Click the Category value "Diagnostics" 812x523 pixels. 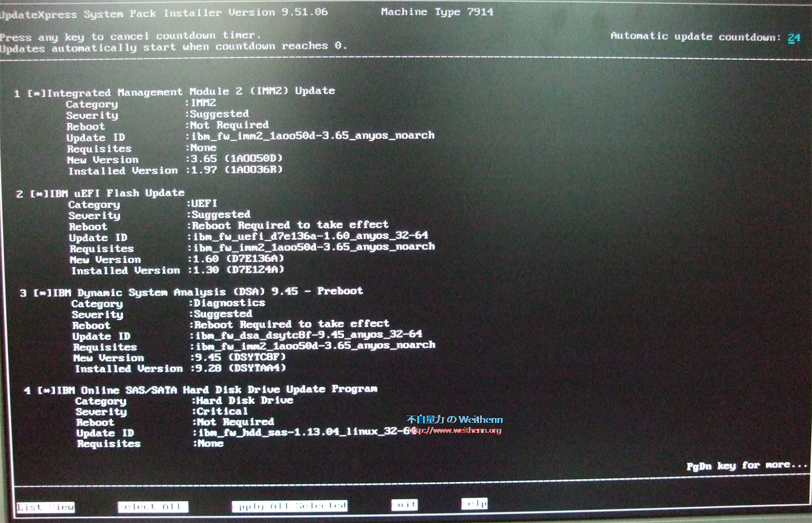click(x=230, y=303)
